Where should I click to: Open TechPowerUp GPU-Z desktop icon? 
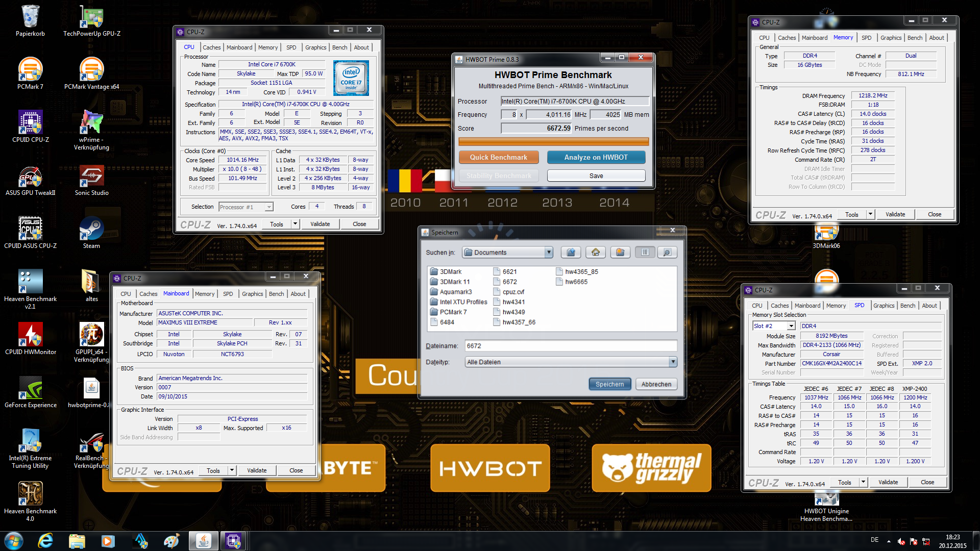point(92,20)
